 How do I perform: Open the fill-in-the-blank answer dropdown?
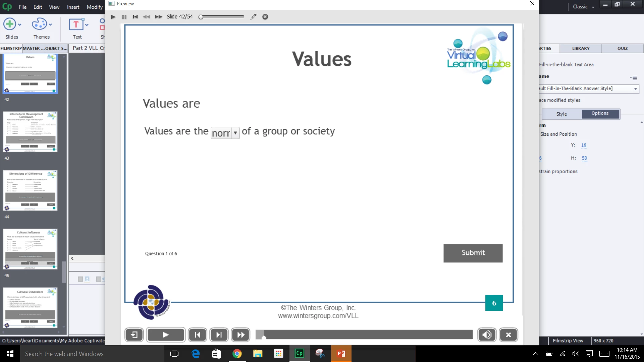(235, 133)
